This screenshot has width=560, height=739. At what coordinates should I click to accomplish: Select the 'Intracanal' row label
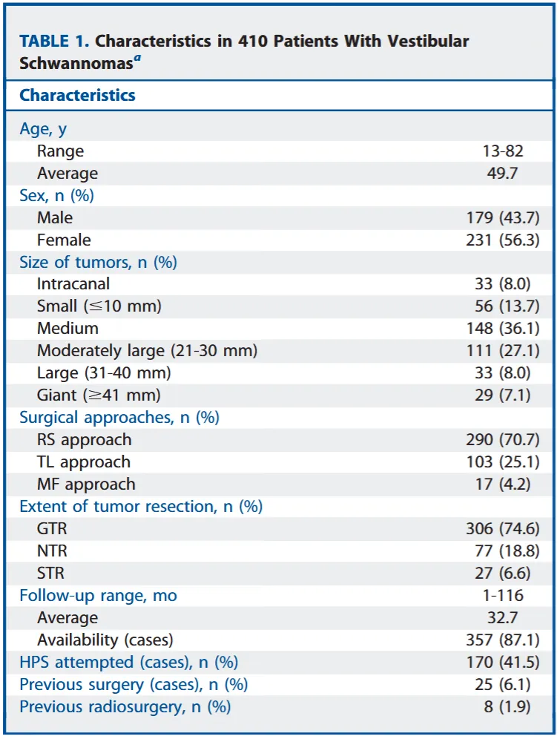click(73, 284)
